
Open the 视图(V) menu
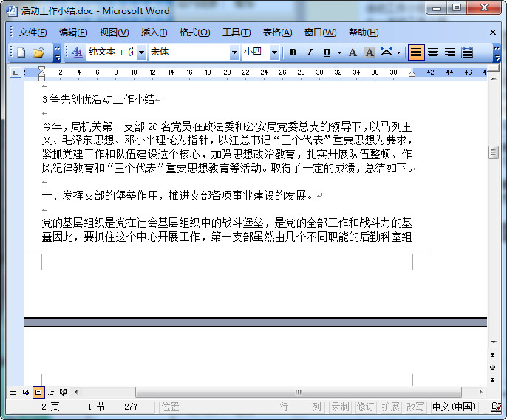(114, 33)
